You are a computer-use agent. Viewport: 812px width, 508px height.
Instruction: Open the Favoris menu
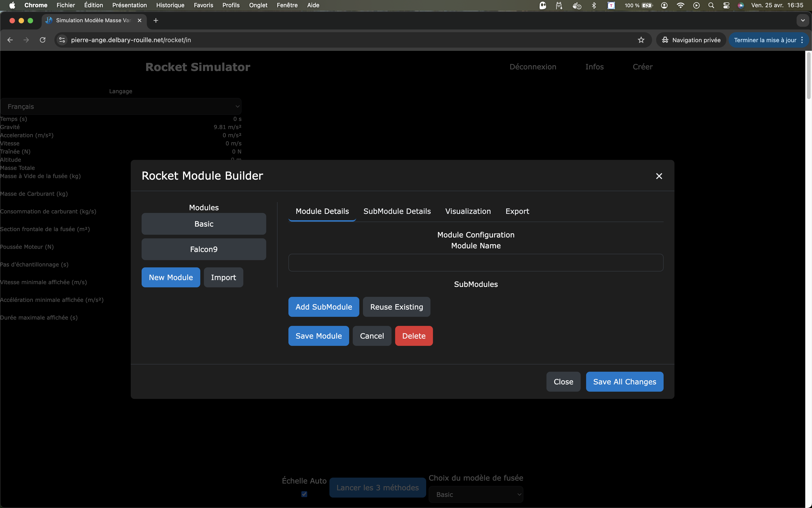coord(203,5)
